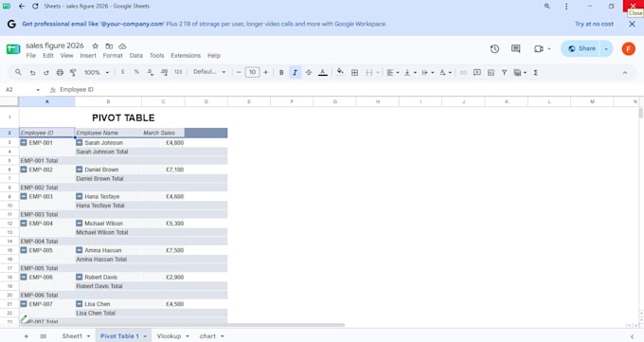
Task: Open the functions sigma menu
Action: [536, 72]
